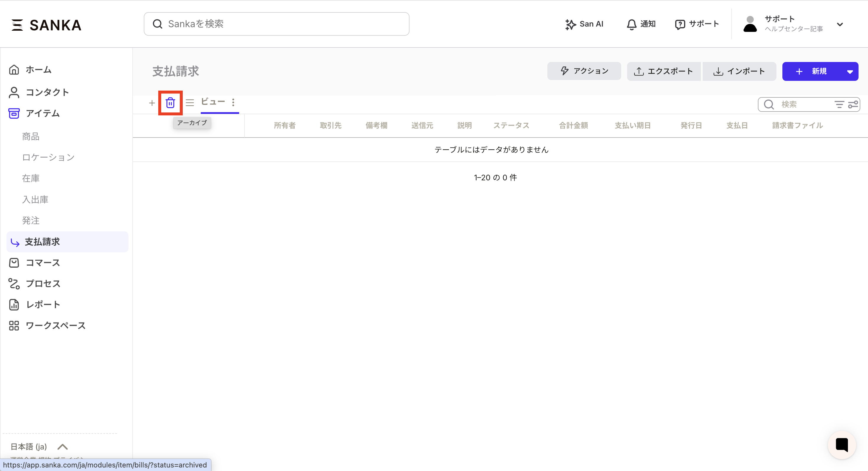Open 通知 notifications bell
The image size is (868, 471).
pos(641,24)
